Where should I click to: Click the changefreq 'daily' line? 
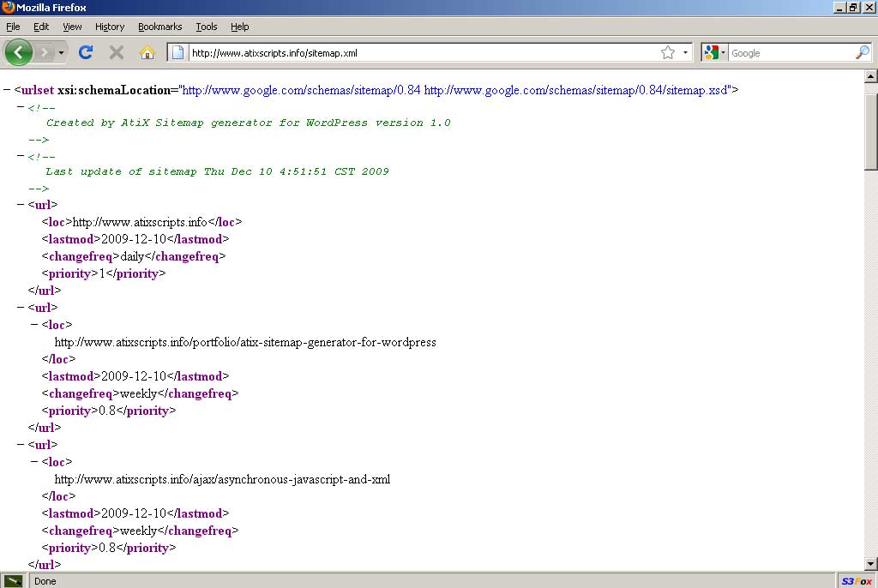coord(133,256)
